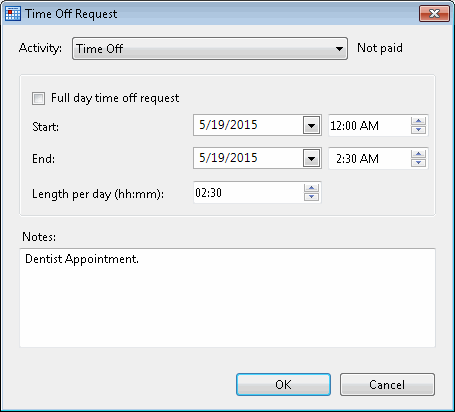Confirm the request with OK button
The height and width of the screenshot is (412, 455).
point(283,385)
